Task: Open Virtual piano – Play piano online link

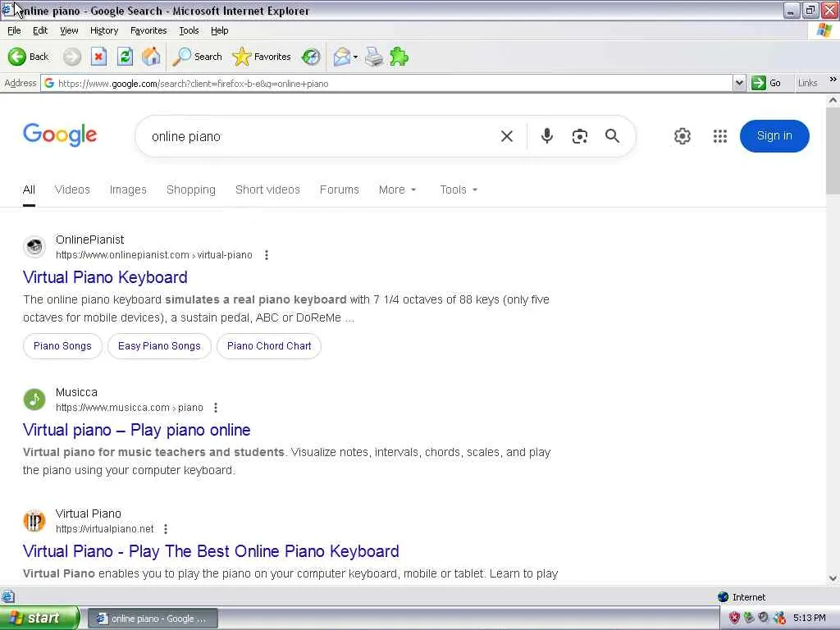Action: click(x=137, y=430)
